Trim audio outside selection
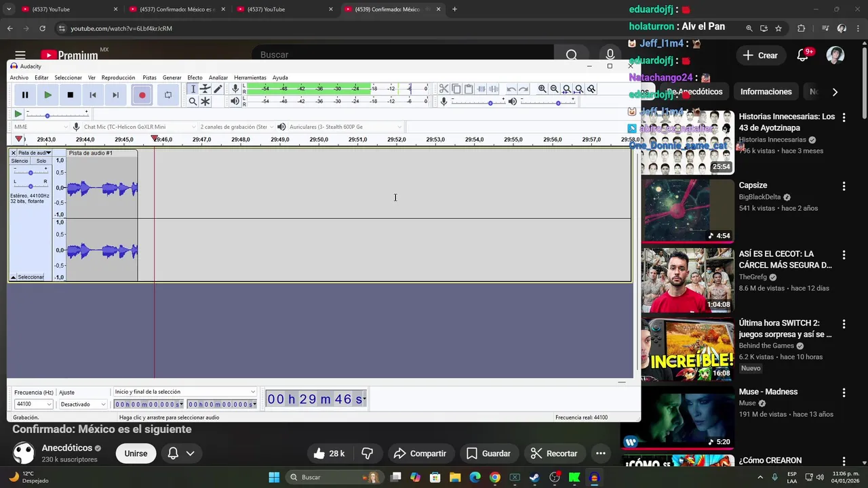This screenshot has width=868, height=488. click(x=481, y=89)
